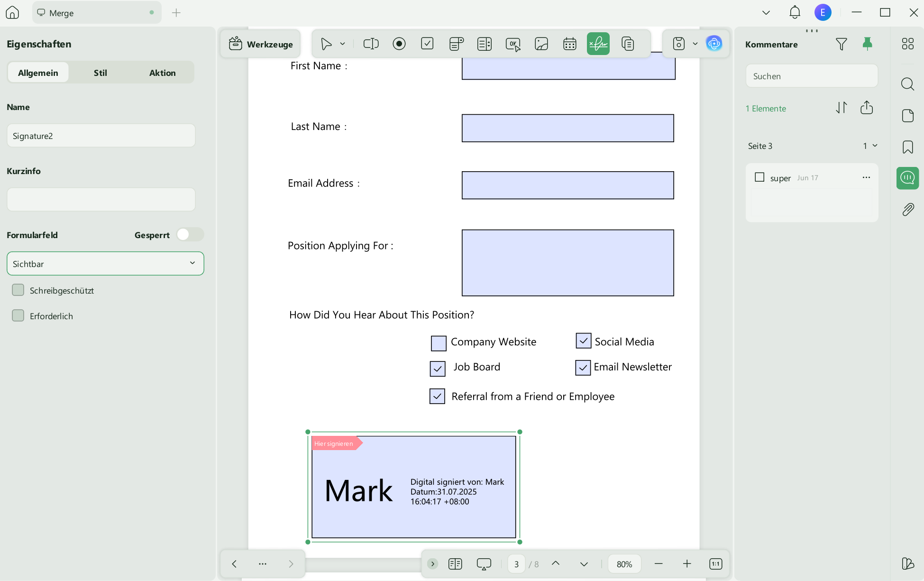
Task: Open the notifications bell
Action: pyautogui.click(x=795, y=12)
